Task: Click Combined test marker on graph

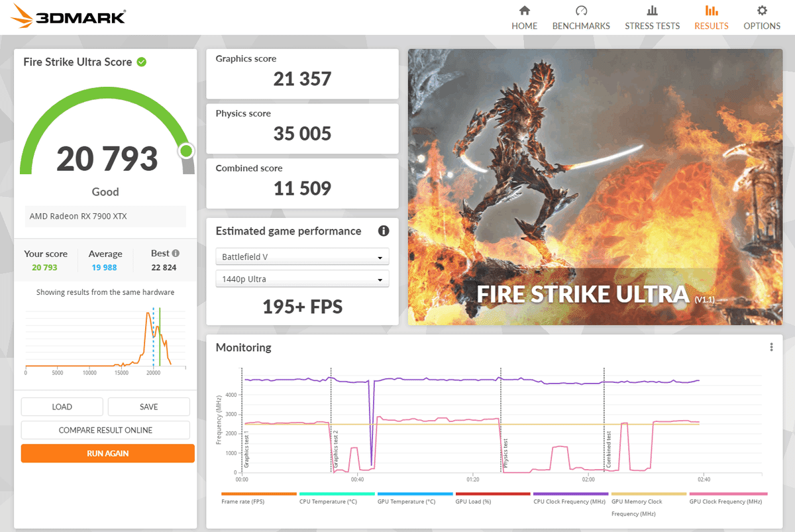Action: (x=608, y=451)
